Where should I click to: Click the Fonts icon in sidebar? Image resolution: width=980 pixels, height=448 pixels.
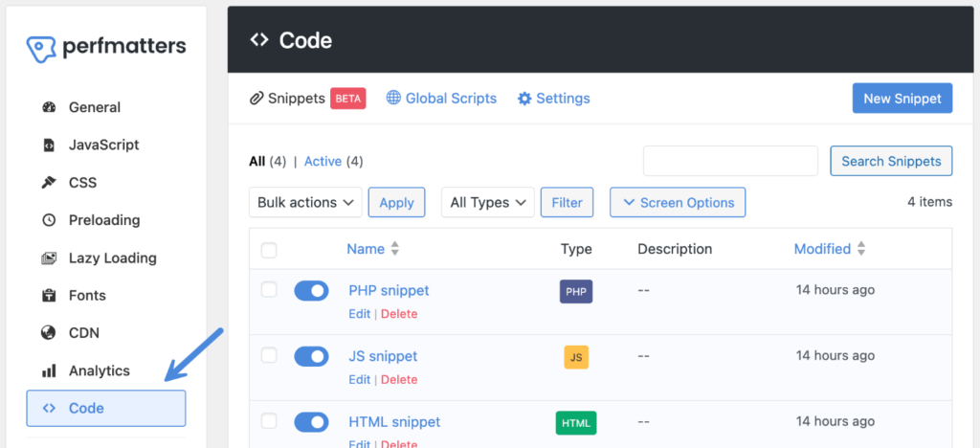[x=49, y=296]
